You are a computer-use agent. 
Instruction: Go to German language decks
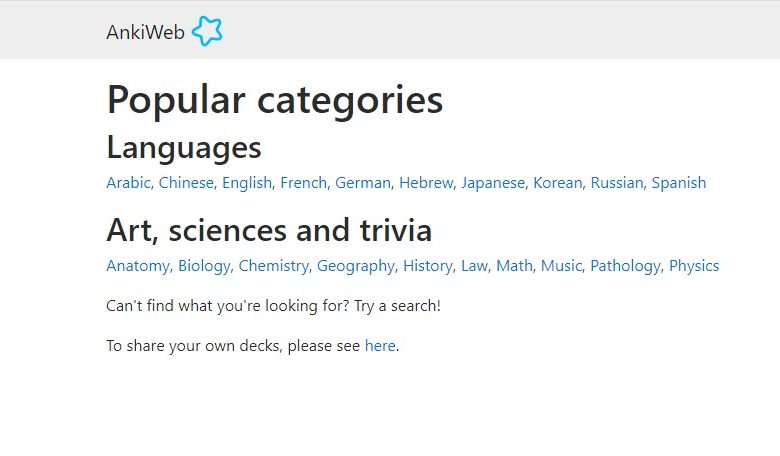click(x=363, y=182)
